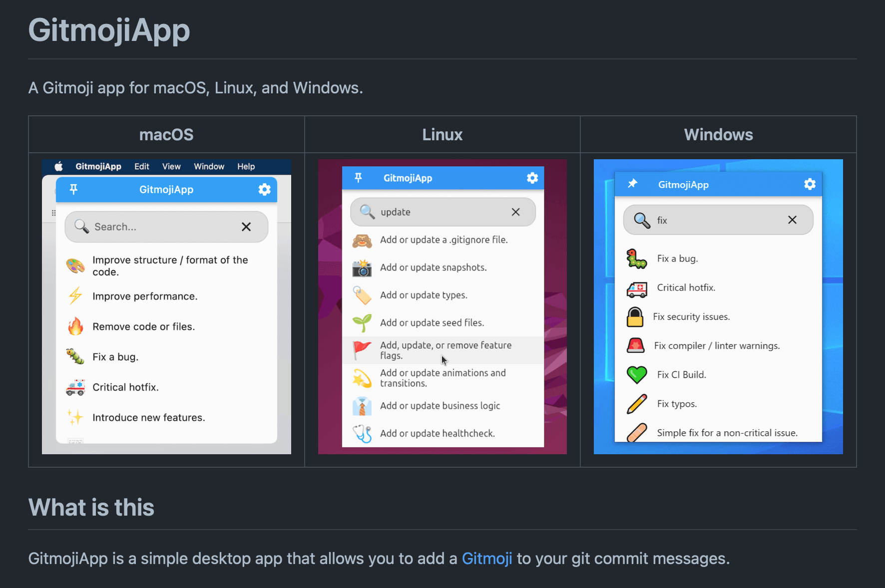Click 'Add or update types.' entry
This screenshot has width=885, height=588.
[424, 295]
